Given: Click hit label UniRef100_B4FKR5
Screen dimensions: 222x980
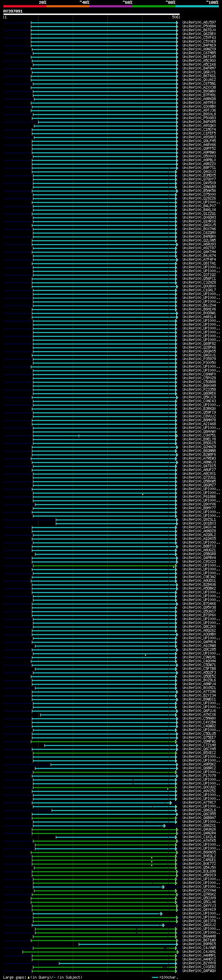Looking at the screenshot, I should point(199,122).
